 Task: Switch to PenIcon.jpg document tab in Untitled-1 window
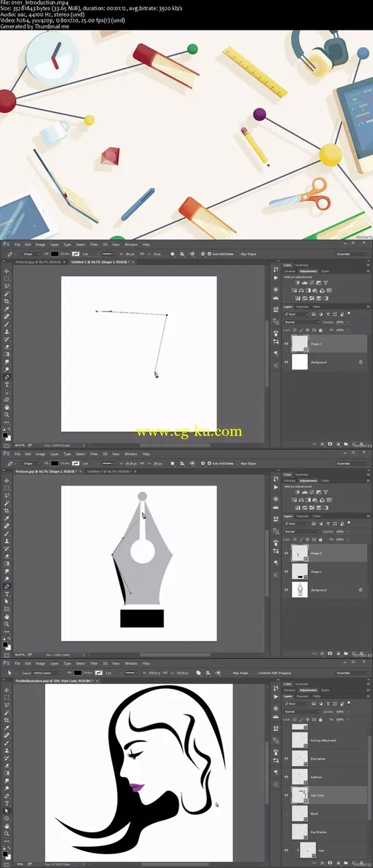pyautogui.click(x=38, y=262)
